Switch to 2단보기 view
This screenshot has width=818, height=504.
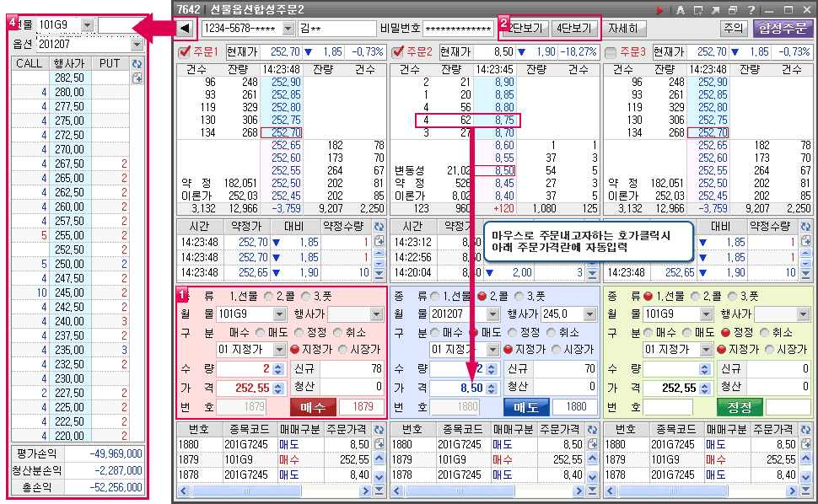pyautogui.click(x=525, y=28)
